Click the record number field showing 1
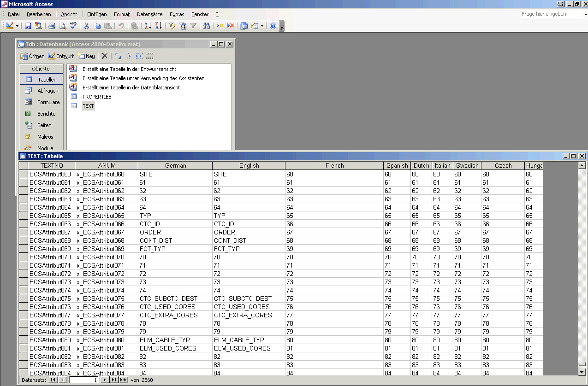 click(84, 380)
